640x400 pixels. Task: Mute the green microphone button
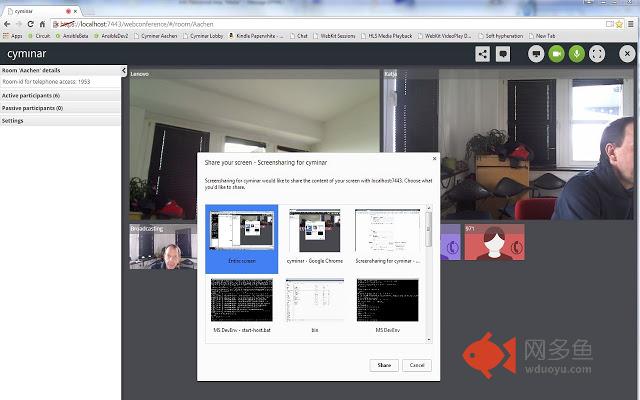577,54
